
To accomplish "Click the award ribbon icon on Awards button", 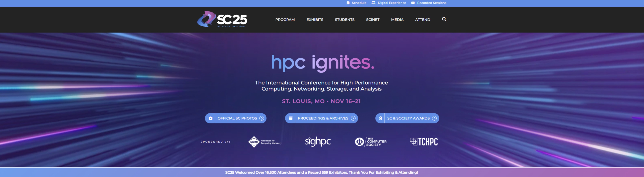I will [380, 118].
